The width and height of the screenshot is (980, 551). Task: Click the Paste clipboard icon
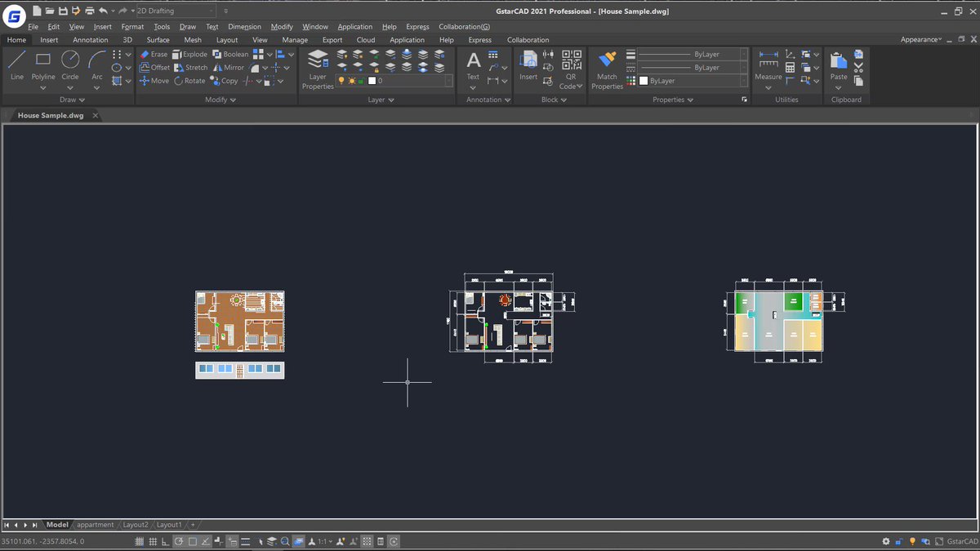pos(839,65)
